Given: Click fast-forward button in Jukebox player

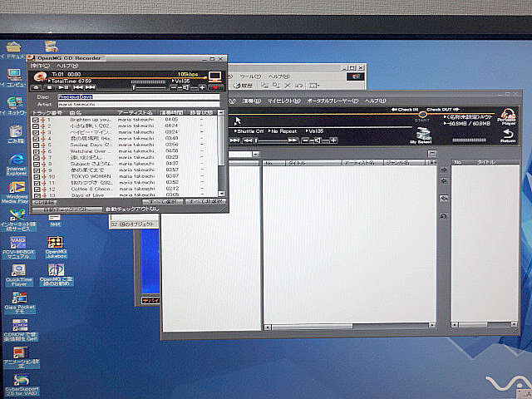Looking at the screenshot, I should click(x=293, y=140).
